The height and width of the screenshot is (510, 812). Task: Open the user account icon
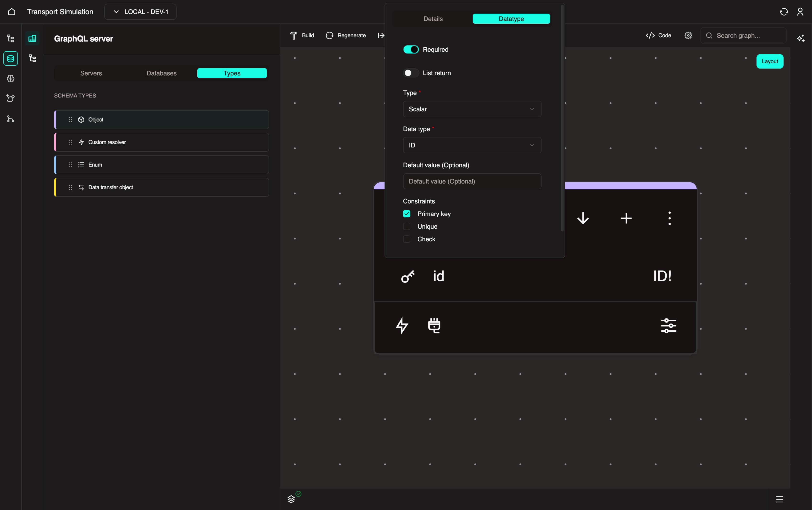(800, 12)
